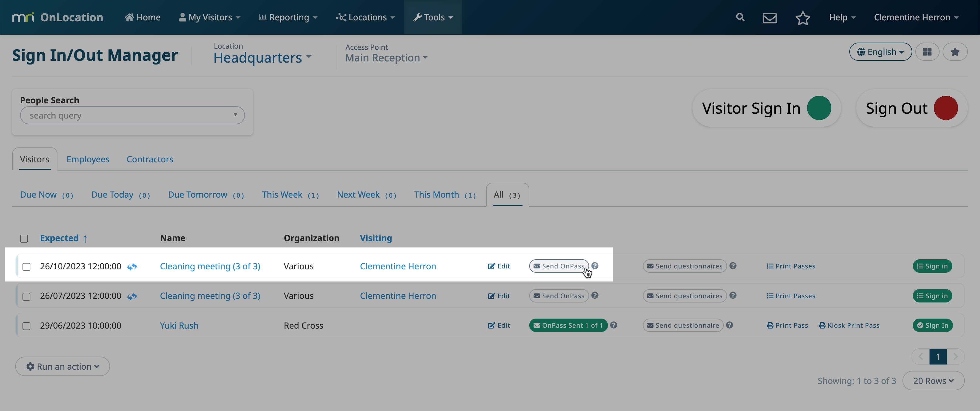Expand the Help dropdown
980x411 pixels.
(842, 17)
